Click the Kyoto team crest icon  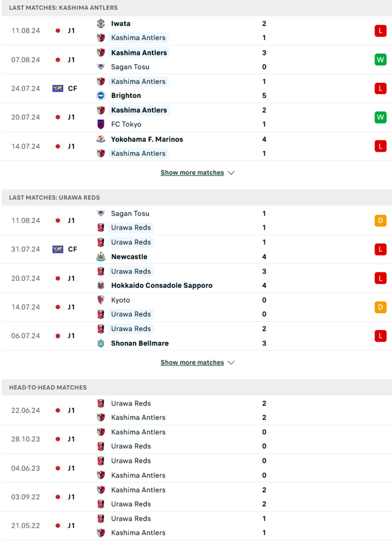(x=101, y=300)
